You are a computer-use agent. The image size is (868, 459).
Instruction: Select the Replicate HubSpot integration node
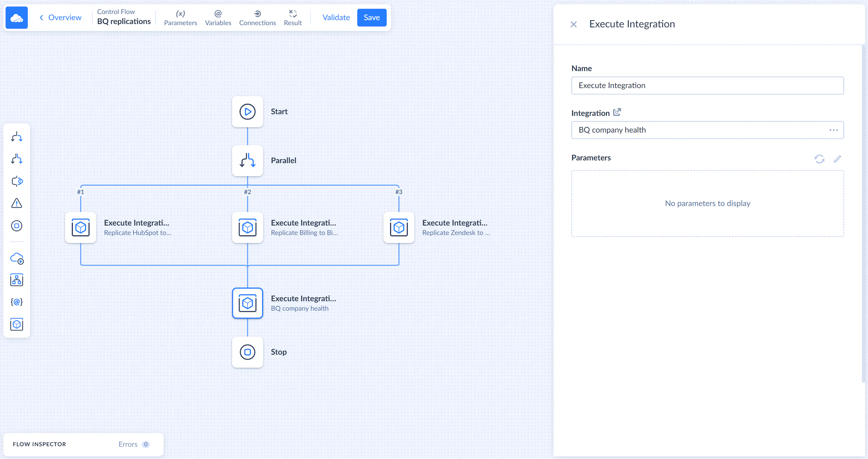coord(80,227)
